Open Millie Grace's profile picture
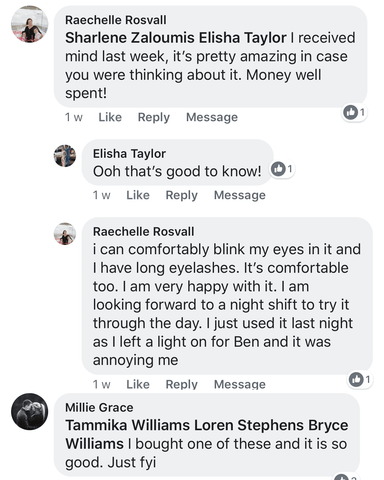 [x=30, y=412]
